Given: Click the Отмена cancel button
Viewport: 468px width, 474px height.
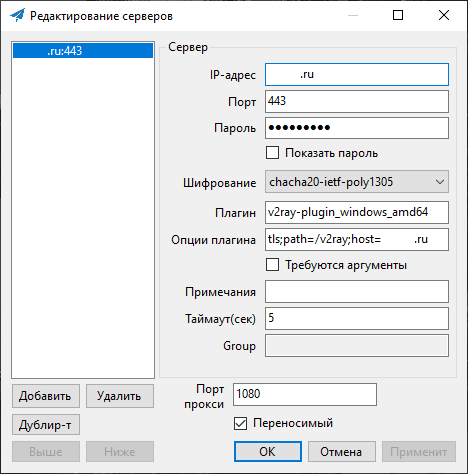Looking at the screenshot, I should (x=342, y=452).
